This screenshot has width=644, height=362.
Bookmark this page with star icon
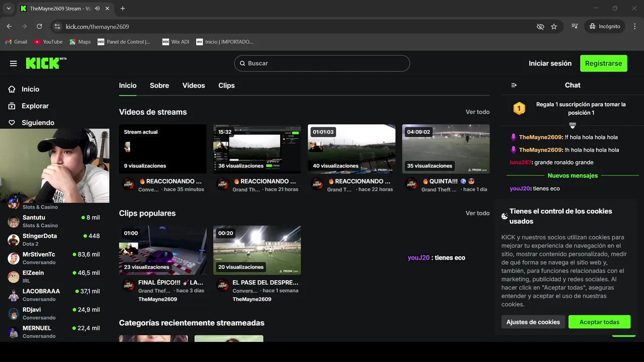[554, 27]
